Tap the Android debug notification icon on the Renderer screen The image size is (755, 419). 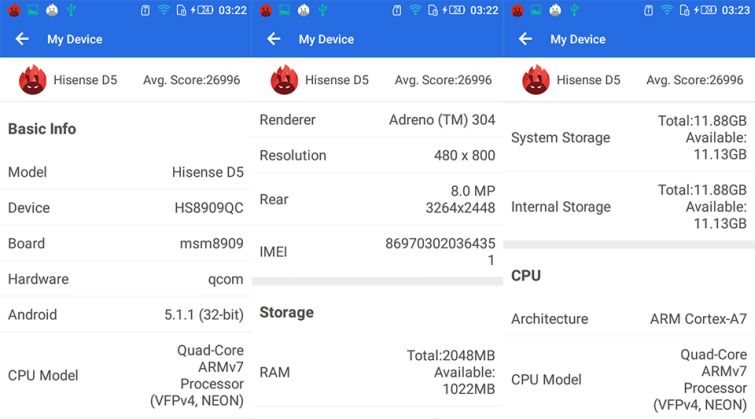point(303,10)
